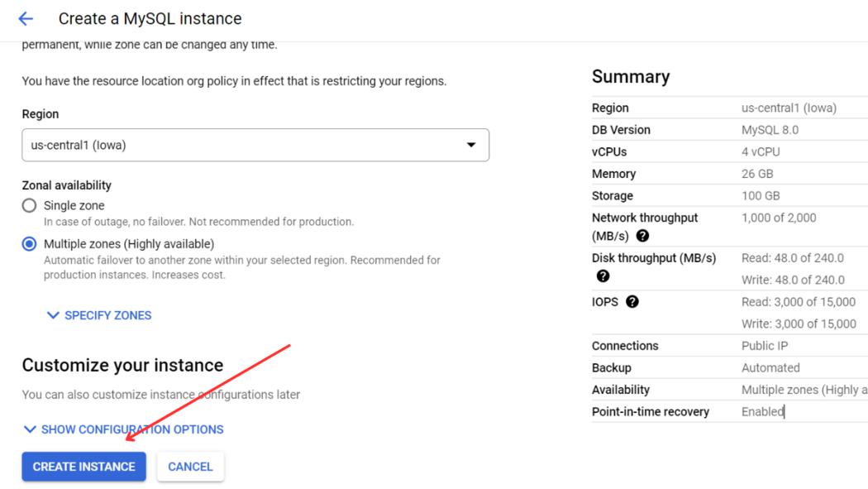Click the MySQL 8.0 DB Version value
Image resolution: width=868 pixels, height=489 pixels.
point(770,130)
